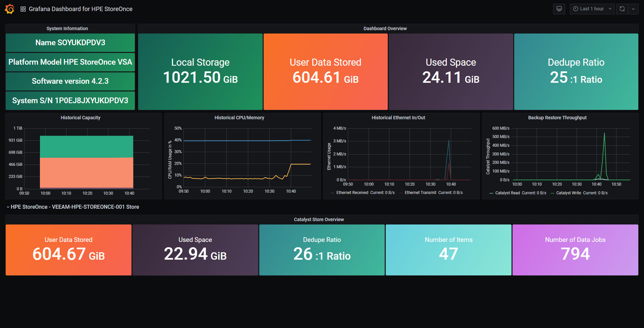The image size is (644, 328).
Task: Click the System Information panel title
Action: (x=67, y=28)
